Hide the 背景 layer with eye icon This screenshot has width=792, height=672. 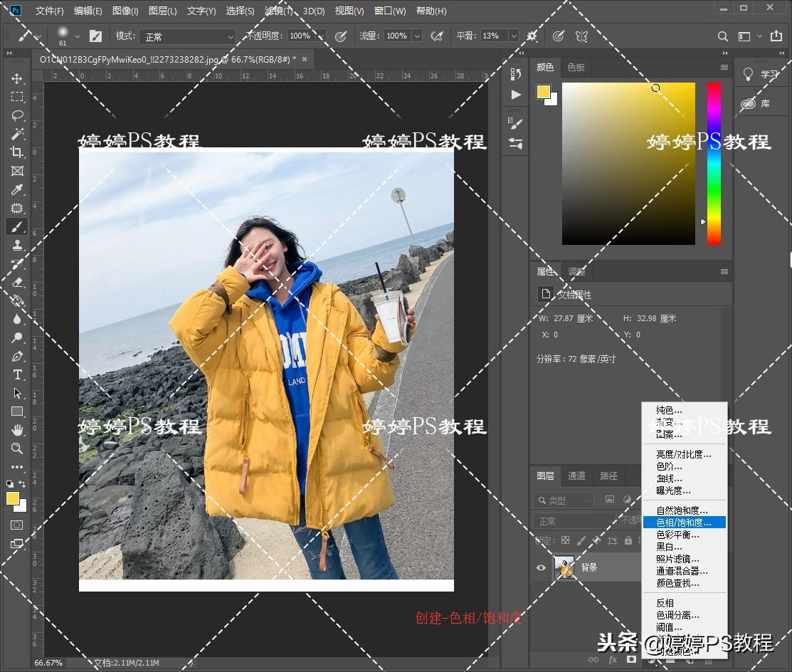click(x=541, y=567)
